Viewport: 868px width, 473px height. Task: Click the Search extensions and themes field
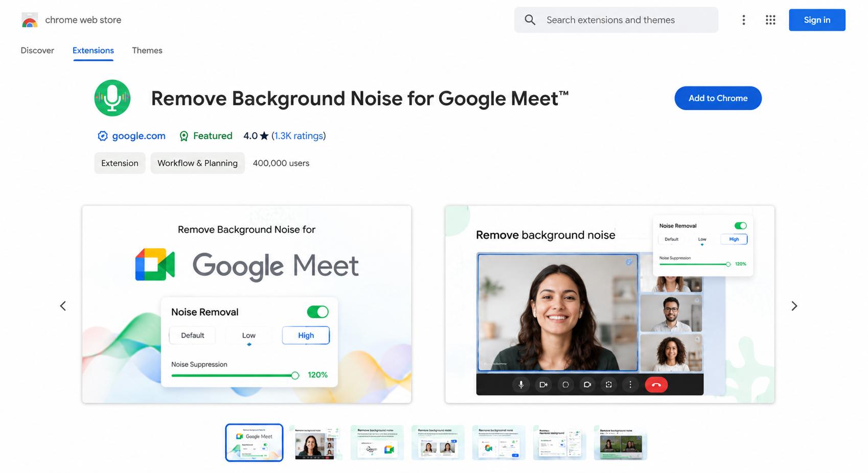616,20
